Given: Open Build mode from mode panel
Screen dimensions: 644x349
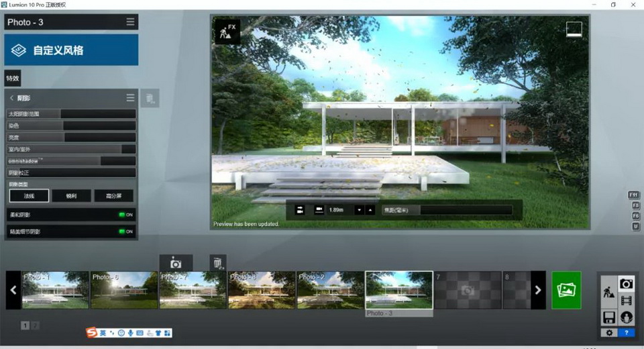Looking at the screenshot, I should tap(609, 292).
